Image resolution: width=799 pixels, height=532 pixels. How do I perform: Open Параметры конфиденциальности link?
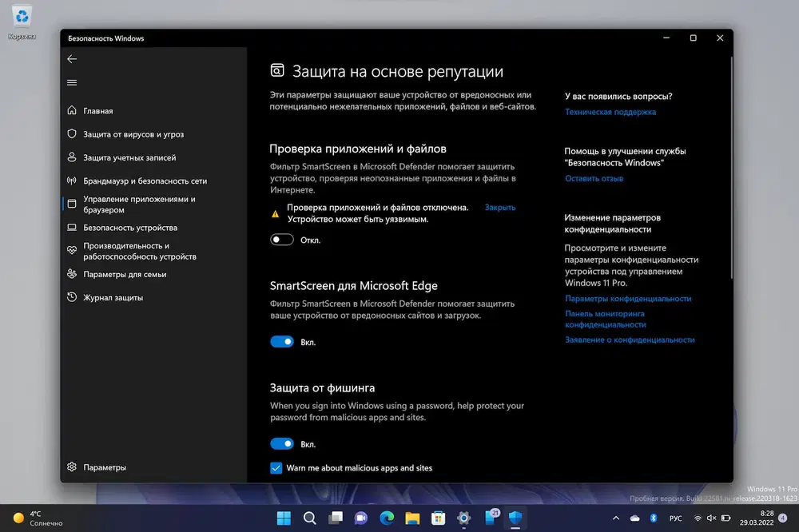tap(628, 299)
